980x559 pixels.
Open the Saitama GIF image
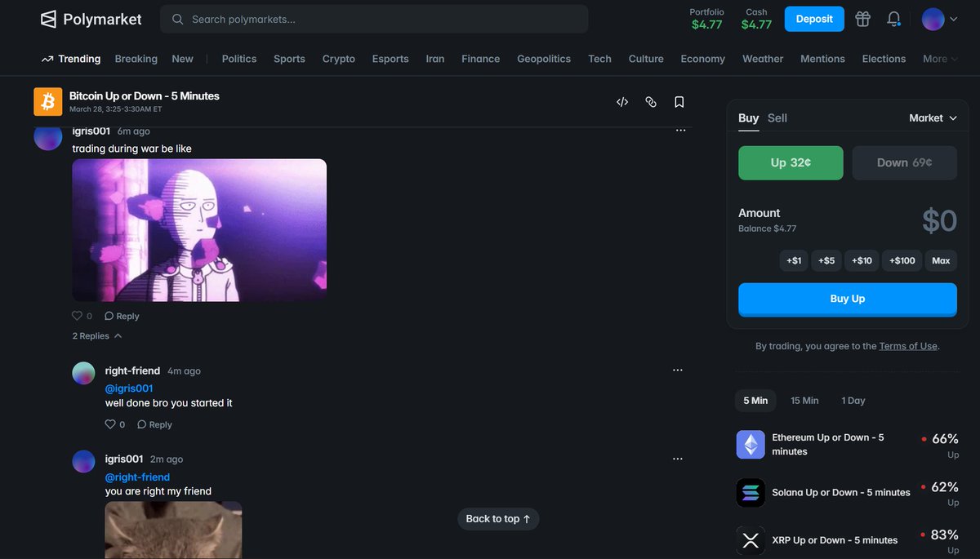click(199, 230)
